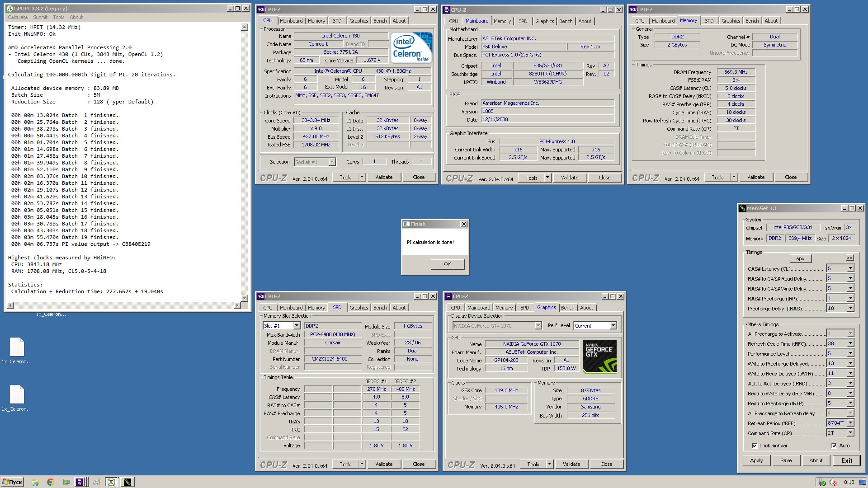Open memory Slot #1 dropdown in SPD window

click(x=297, y=326)
